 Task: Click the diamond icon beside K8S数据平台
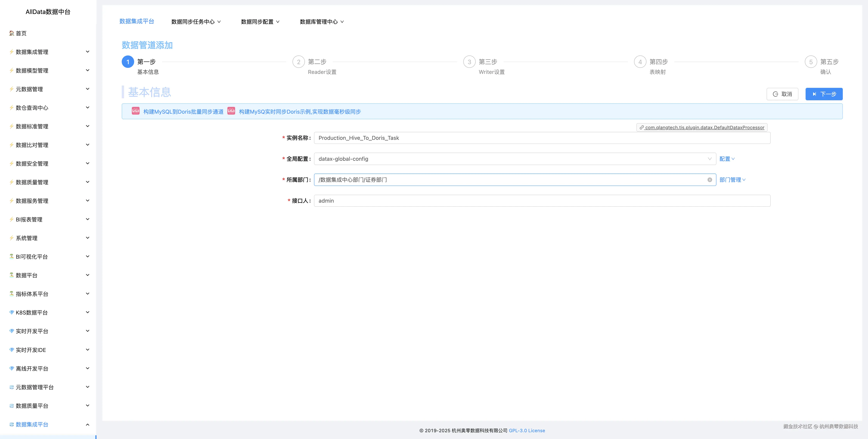[11, 312]
